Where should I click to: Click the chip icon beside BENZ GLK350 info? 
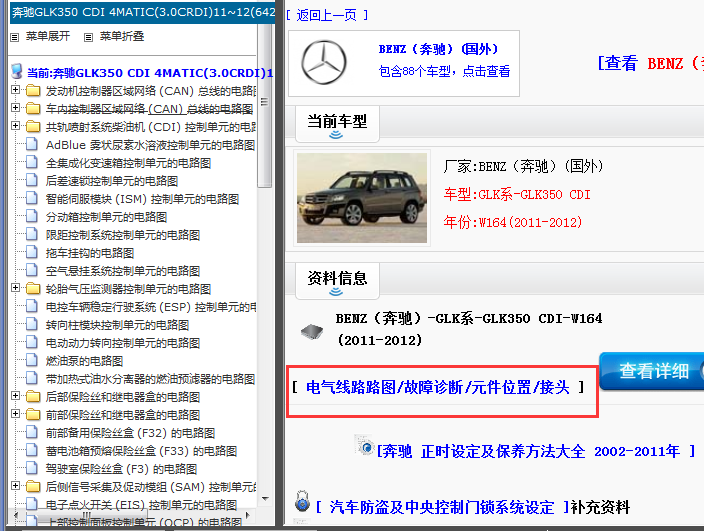(312, 332)
